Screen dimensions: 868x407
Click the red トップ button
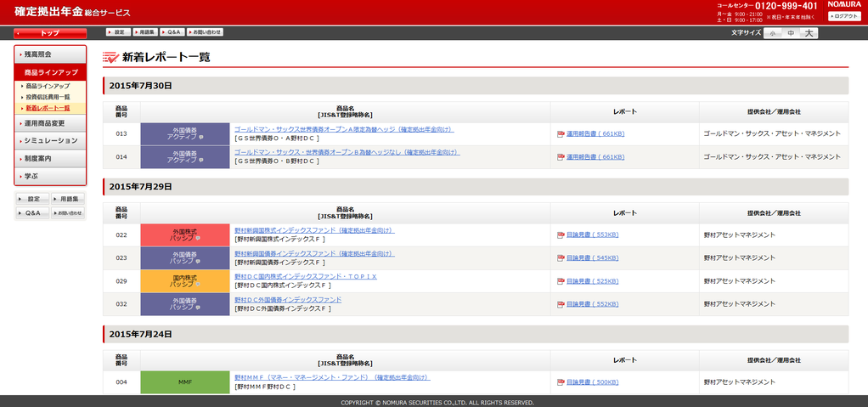(x=50, y=33)
